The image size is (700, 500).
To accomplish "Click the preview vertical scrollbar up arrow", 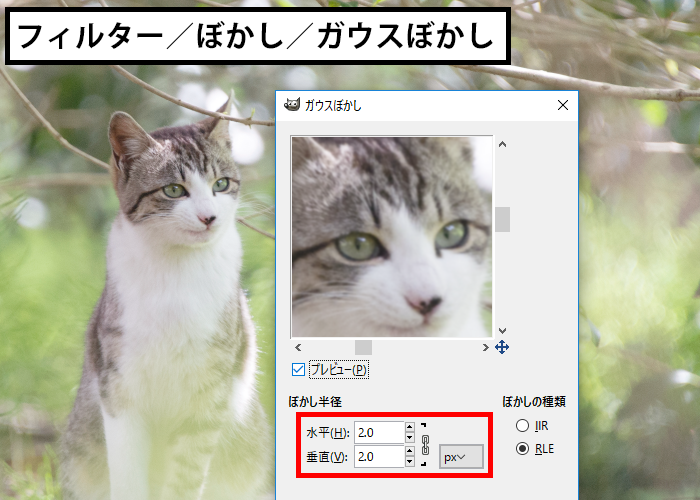I will [x=502, y=144].
